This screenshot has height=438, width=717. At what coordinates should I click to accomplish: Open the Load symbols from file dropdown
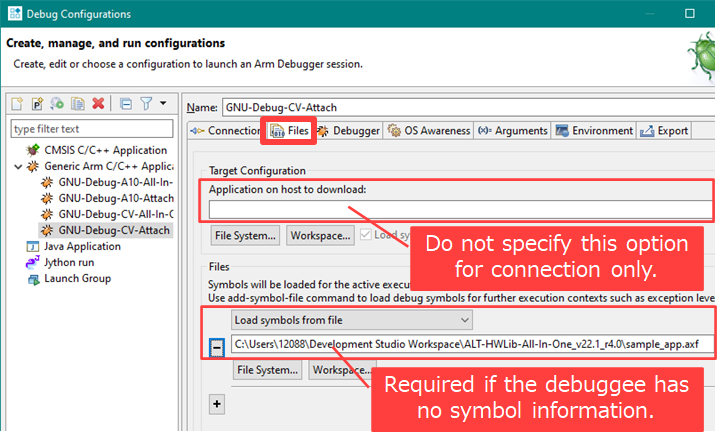(x=351, y=319)
